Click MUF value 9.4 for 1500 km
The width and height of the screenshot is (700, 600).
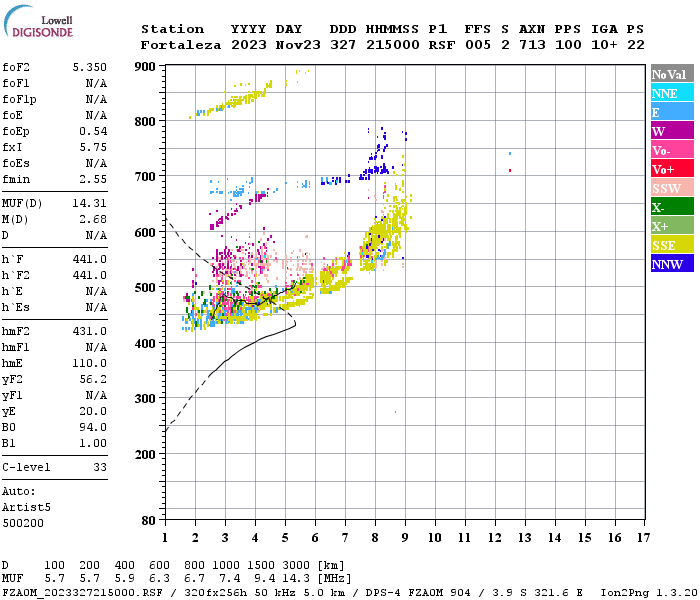pos(265,579)
